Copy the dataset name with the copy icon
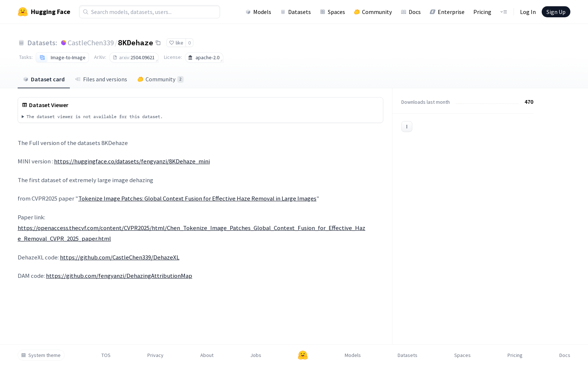Image resolution: width=588 pixels, height=368 pixels. tap(158, 43)
